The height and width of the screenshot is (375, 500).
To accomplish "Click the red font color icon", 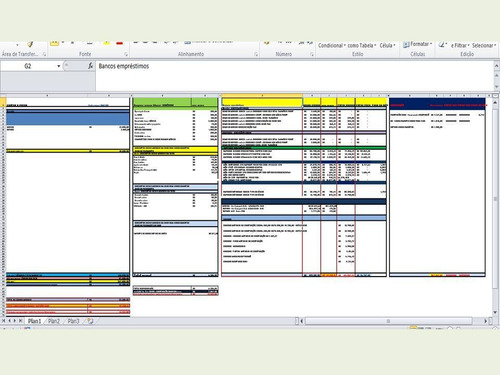I will coord(120,43).
